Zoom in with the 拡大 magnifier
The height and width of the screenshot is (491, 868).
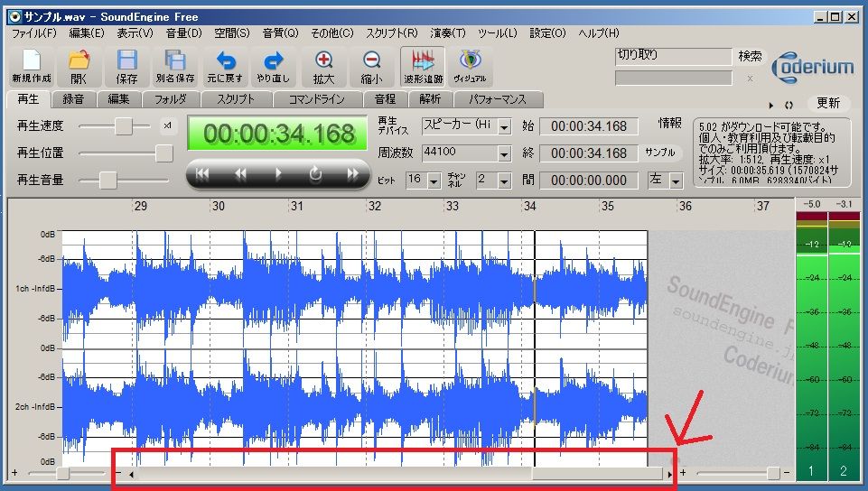(324, 67)
